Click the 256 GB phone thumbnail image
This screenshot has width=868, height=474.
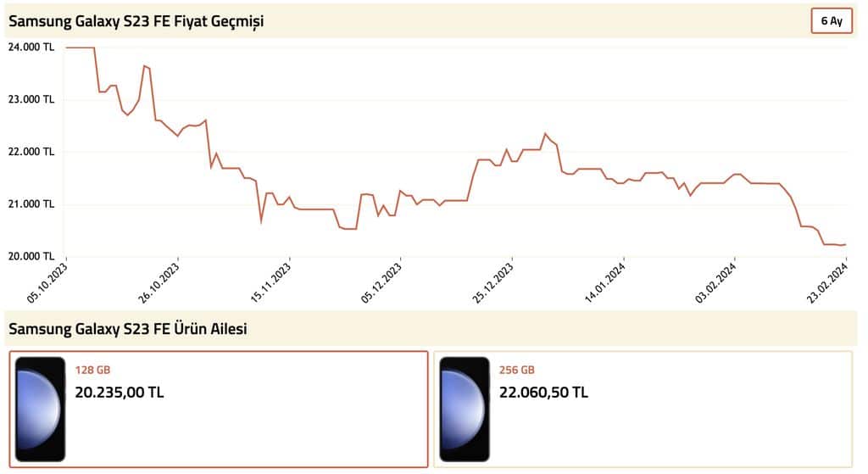[x=464, y=409]
